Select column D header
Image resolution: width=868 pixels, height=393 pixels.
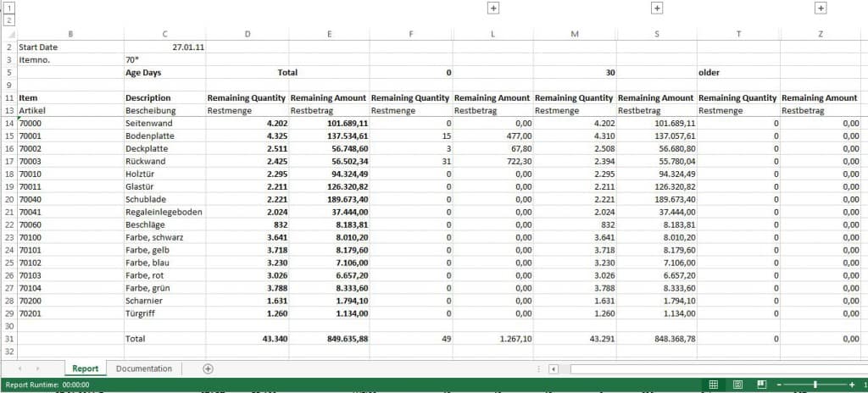click(x=247, y=34)
